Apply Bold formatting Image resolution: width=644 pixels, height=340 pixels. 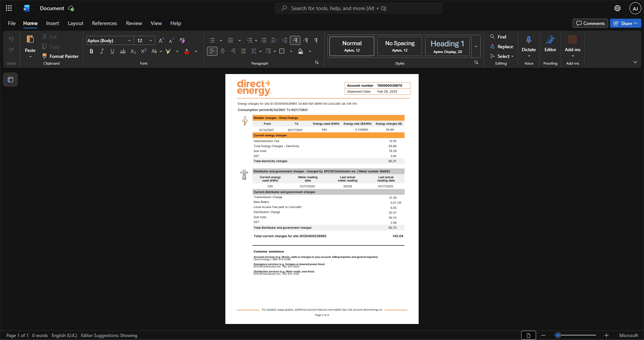[91, 51]
